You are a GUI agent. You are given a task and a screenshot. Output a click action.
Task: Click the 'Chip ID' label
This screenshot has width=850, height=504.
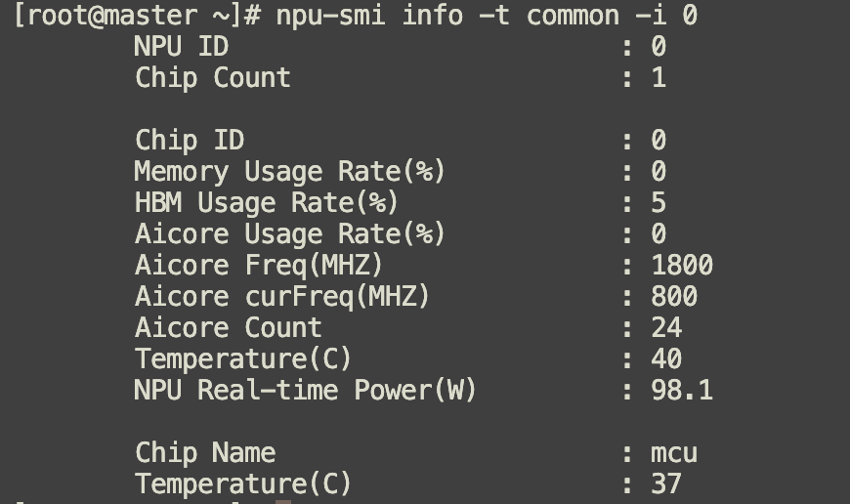pyautogui.click(x=190, y=141)
